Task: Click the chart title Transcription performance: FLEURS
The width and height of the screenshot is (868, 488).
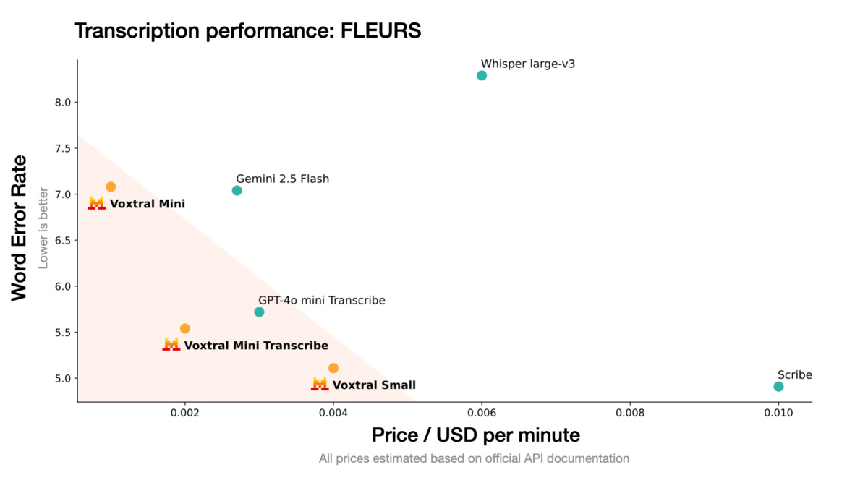Action: click(x=247, y=31)
